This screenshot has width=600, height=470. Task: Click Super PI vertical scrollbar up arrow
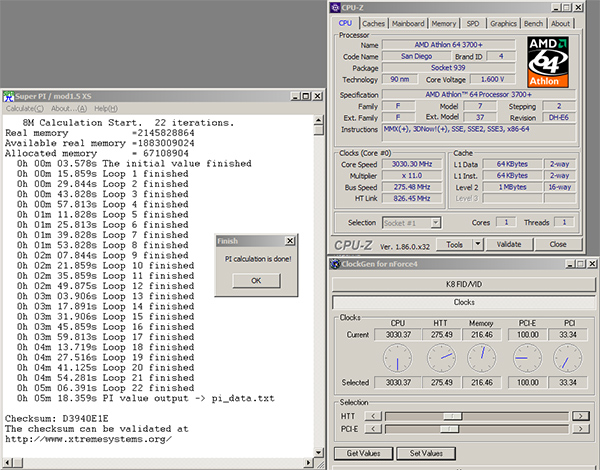tap(318, 120)
